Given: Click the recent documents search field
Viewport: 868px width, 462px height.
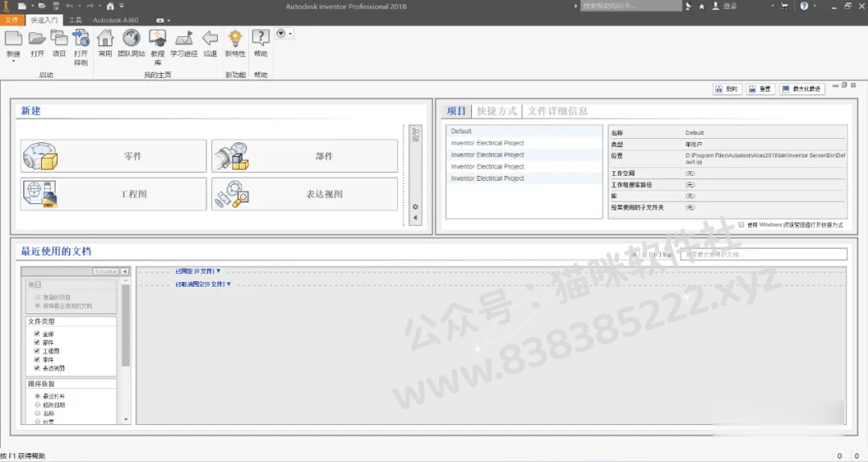Looking at the screenshot, I should point(764,254).
